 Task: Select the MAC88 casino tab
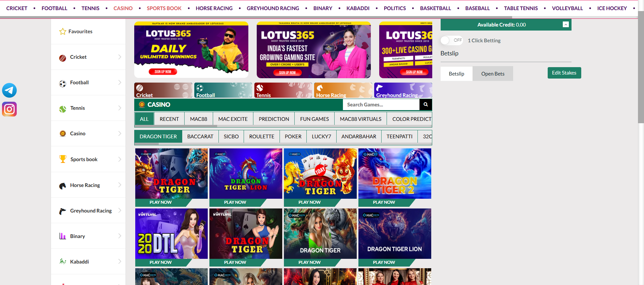tap(199, 119)
